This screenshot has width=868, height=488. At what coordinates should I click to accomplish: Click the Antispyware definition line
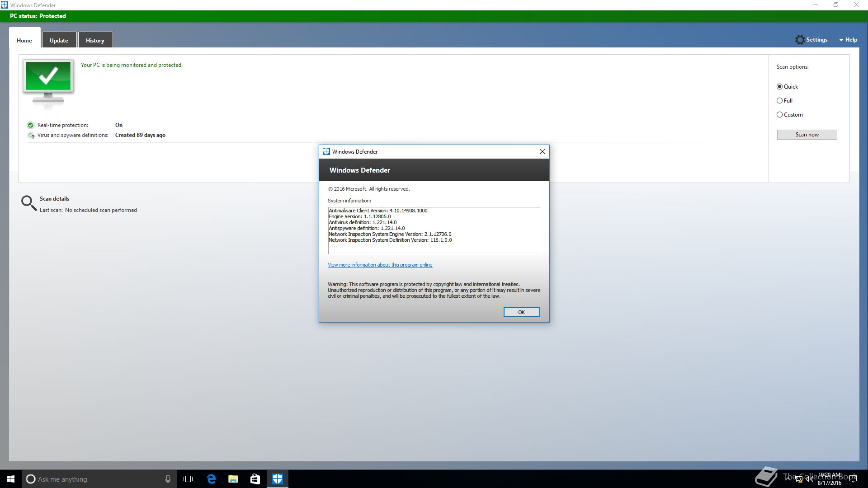[367, 228]
